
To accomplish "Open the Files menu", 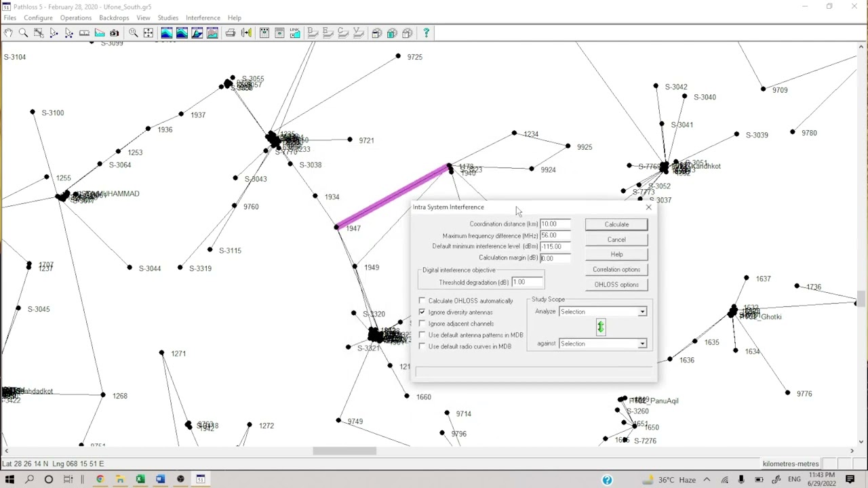I will point(9,18).
